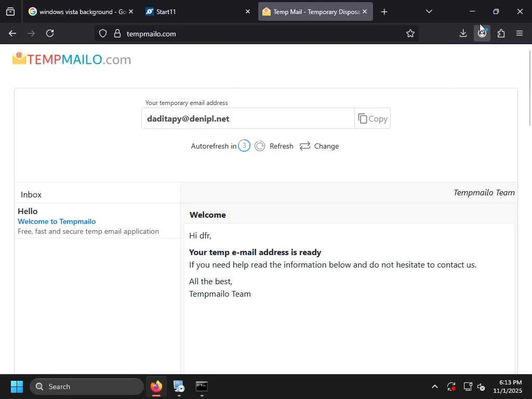Image resolution: width=532 pixels, height=399 pixels.
Task: Bookmark this page with star icon
Action: (x=410, y=33)
